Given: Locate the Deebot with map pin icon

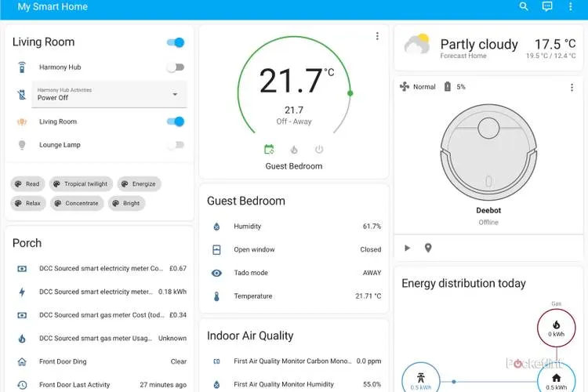Looking at the screenshot, I should point(428,248).
